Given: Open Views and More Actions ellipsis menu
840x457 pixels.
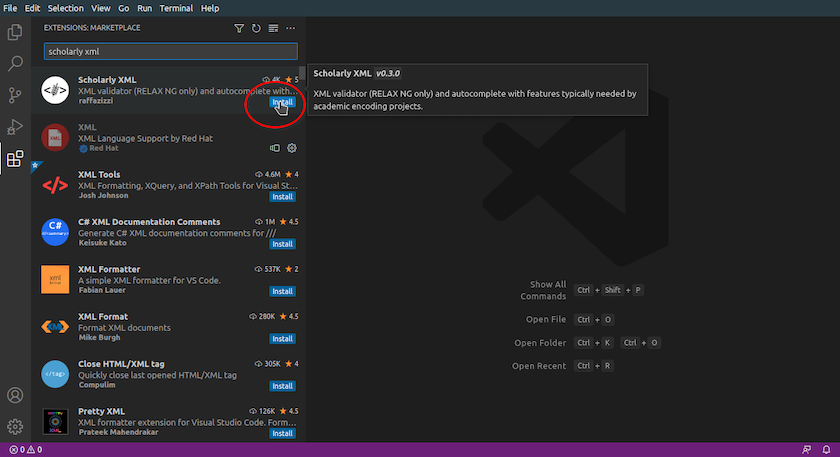Looking at the screenshot, I should click(291, 29).
